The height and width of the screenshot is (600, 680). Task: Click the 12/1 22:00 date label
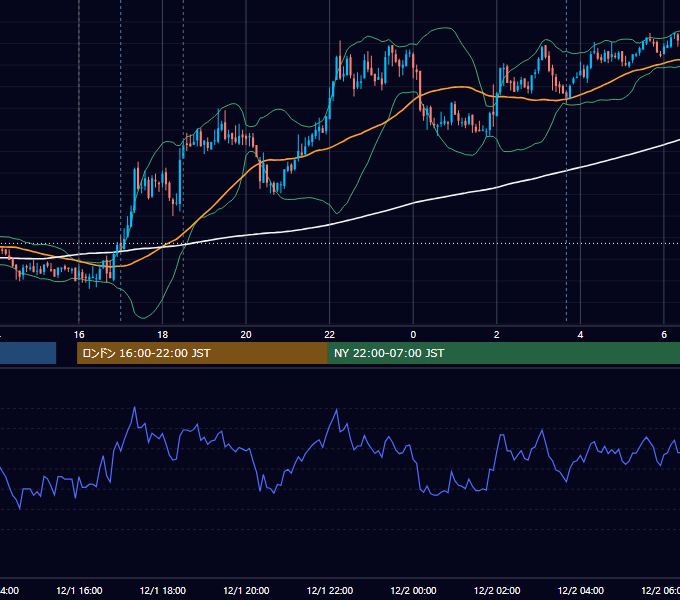pyautogui.click(x=330, y=590)
